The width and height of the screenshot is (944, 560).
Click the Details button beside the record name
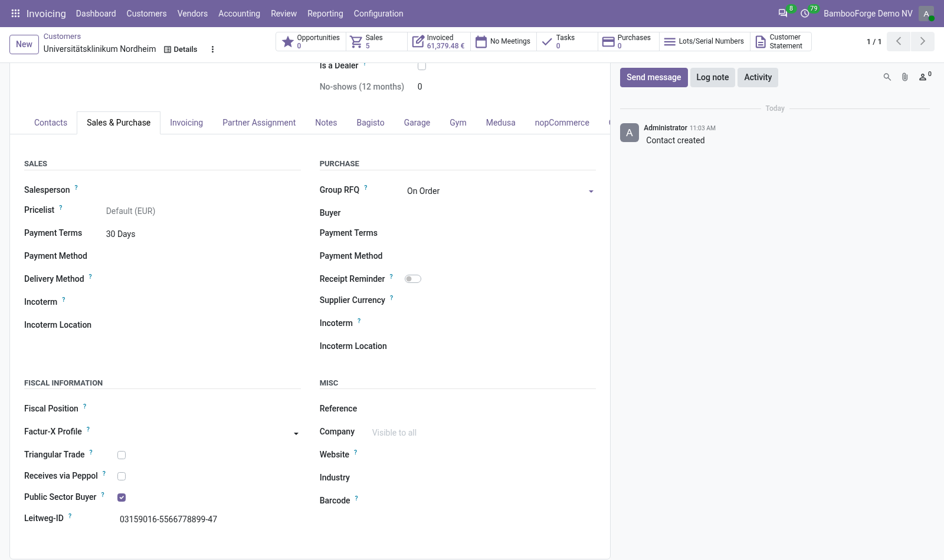181,50
